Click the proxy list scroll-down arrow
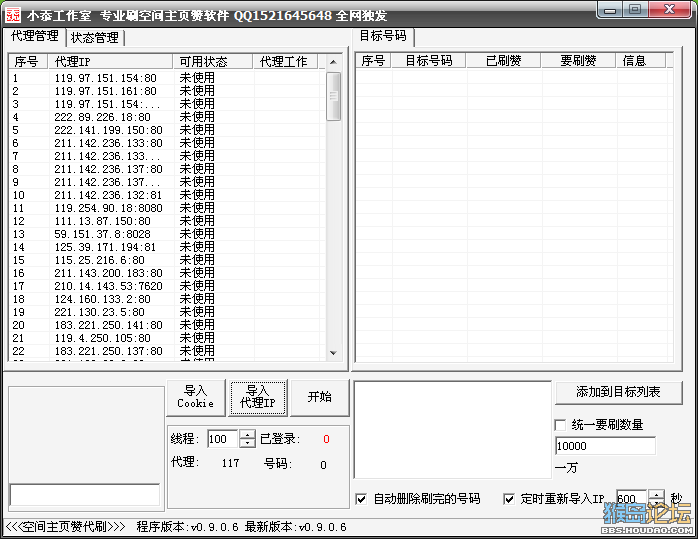 333,353
